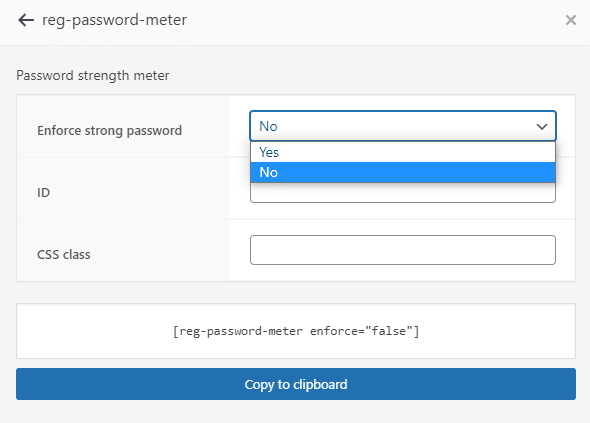Screen dimensions: 590x423
Task: Click the current No value in select box
Action: (268, 126)
